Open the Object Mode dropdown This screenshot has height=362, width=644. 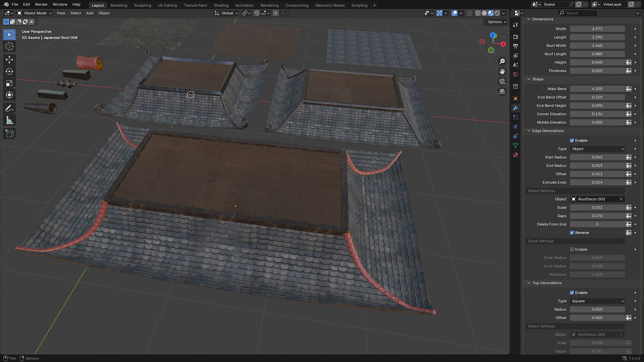coord(34,13)
